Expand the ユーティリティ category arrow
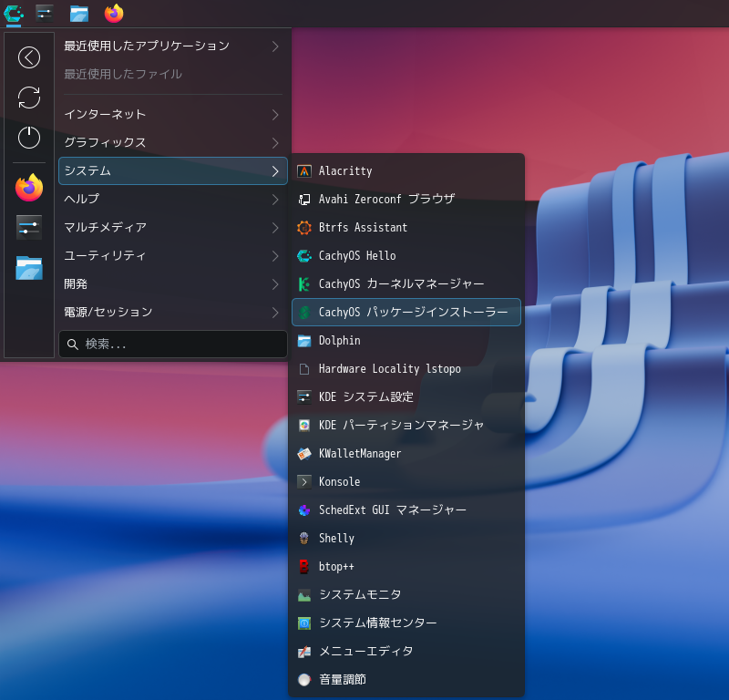 pyautogui.click(x=275, y=256)
